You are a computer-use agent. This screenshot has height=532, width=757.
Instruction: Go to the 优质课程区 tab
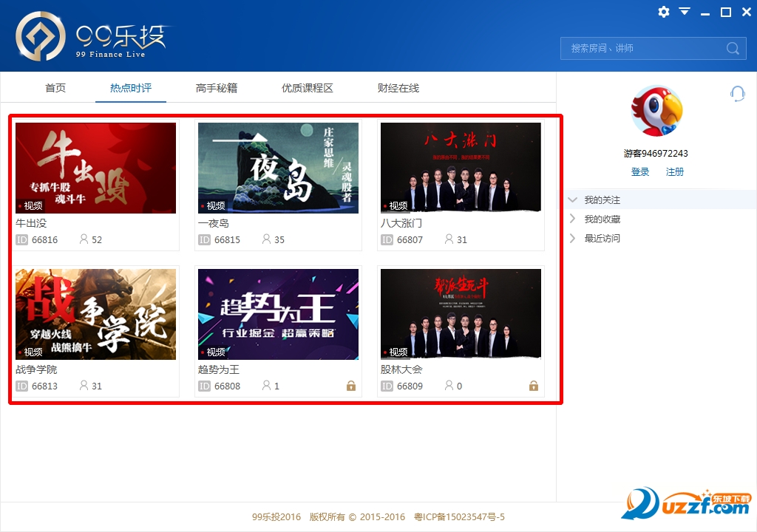(307, 88)
